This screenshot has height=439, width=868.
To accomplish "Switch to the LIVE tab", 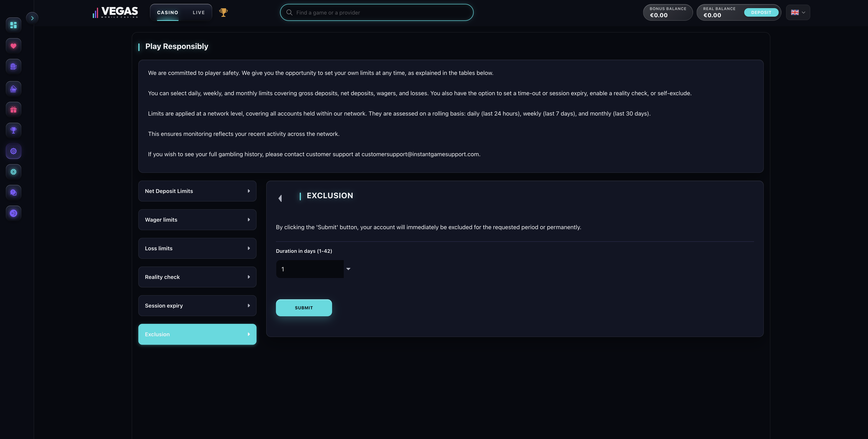I will pyautogui.click(x=199, y=12).
